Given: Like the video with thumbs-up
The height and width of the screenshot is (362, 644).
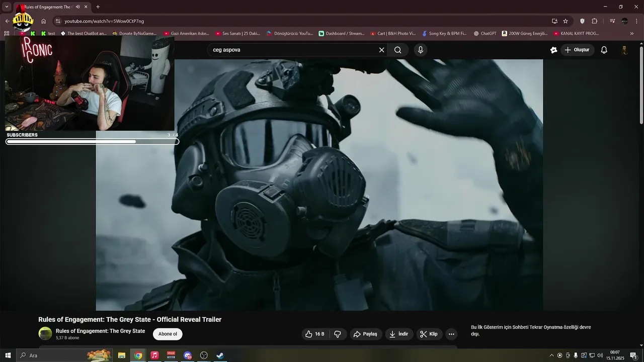Looking at the screenshot, I should pos(315,334).
